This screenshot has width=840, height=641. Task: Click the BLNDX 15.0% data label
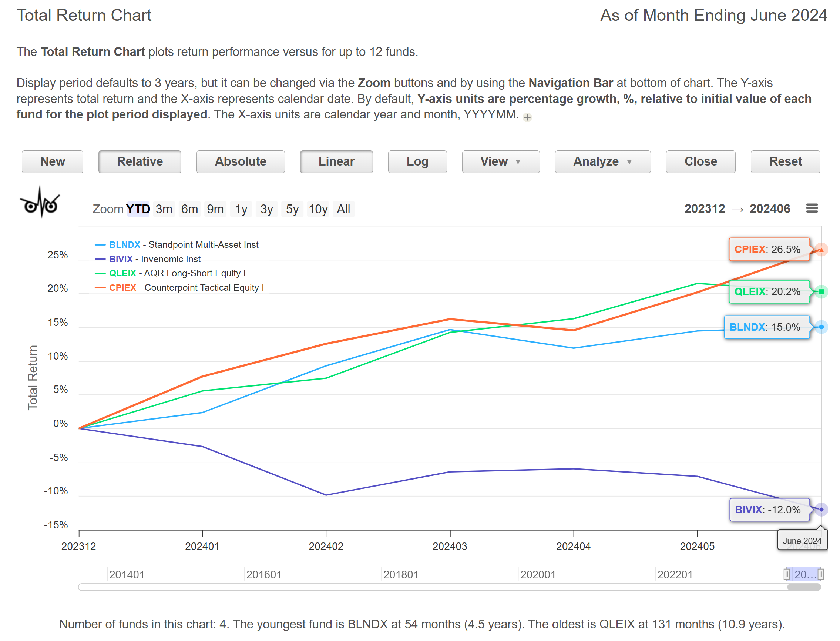tap(767, 327)
